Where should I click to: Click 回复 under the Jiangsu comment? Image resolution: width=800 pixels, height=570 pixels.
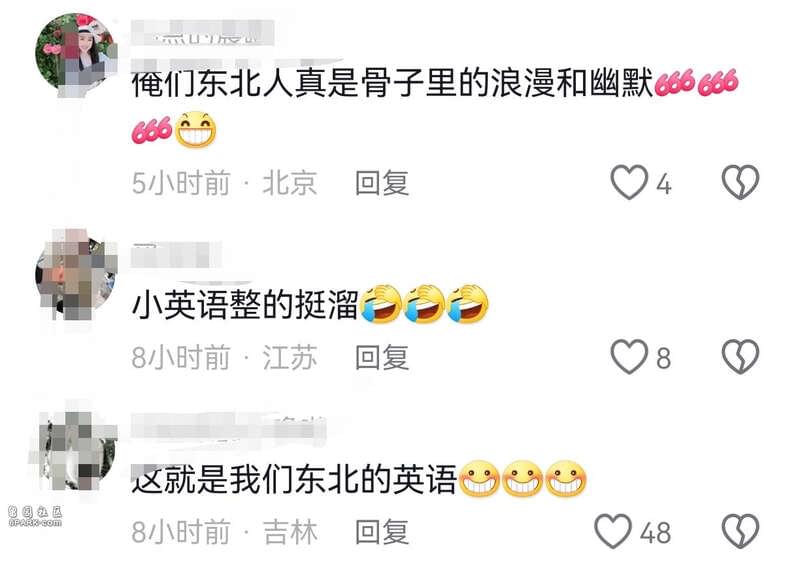point(382,357)
